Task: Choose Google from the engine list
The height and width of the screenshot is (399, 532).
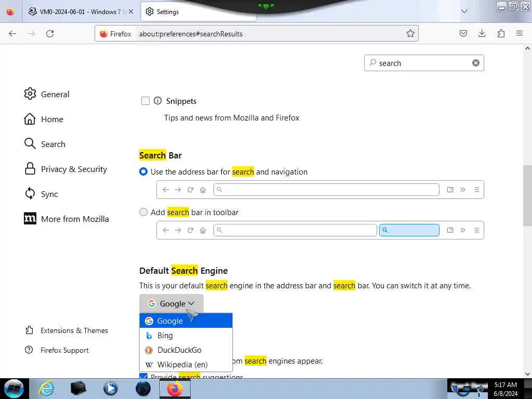Action: 186,321
